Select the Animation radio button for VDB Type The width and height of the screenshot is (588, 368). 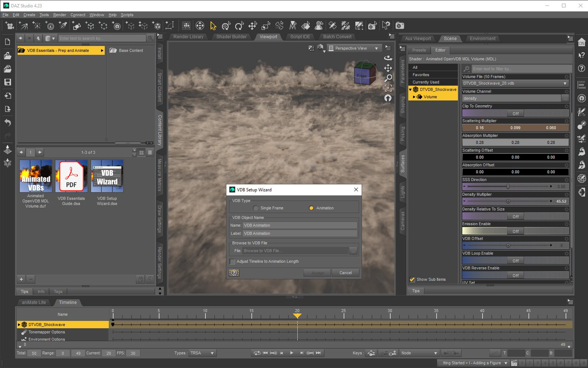311,208
